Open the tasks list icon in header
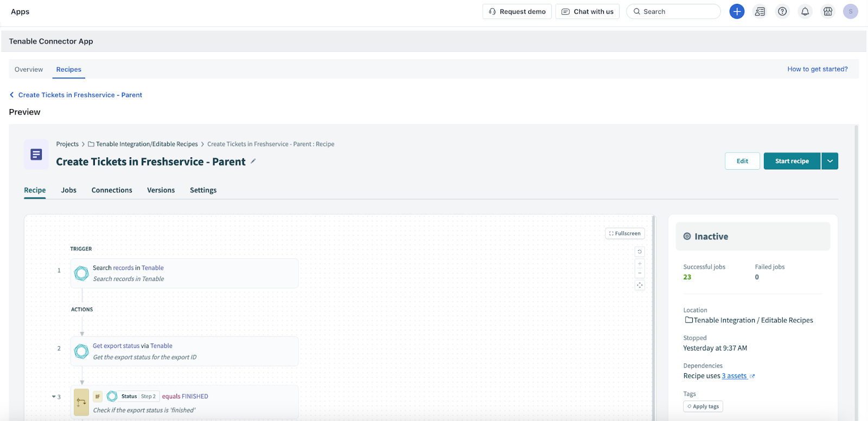 (x=760, y=11)
